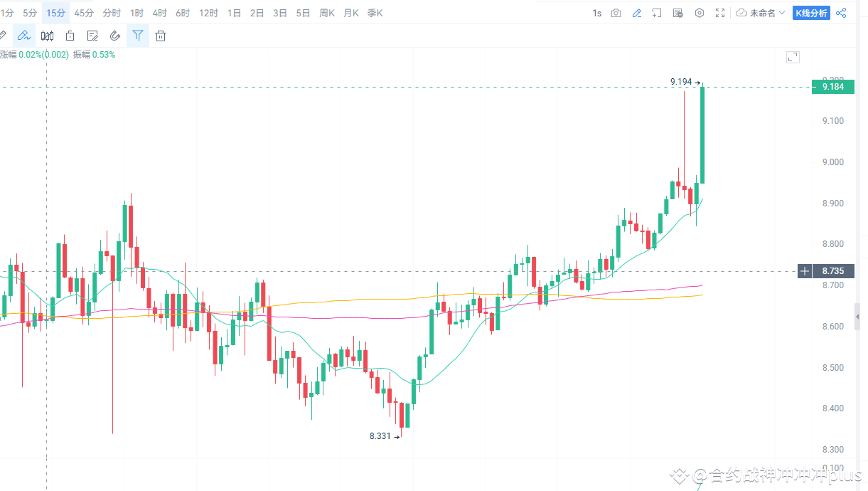Switch to the 1日 timeframe tab
Screen dimensions: 868x491
click(x=234, y=12)
